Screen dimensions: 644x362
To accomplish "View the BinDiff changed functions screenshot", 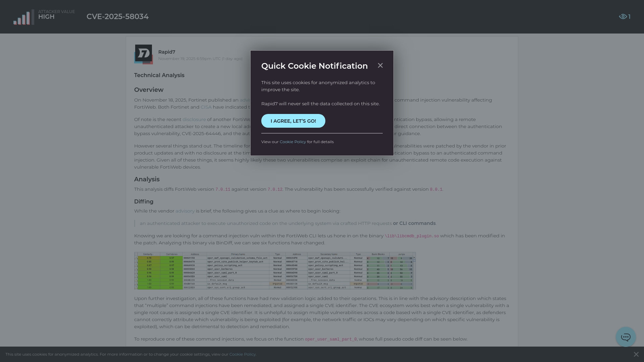I will click(275, 271).
